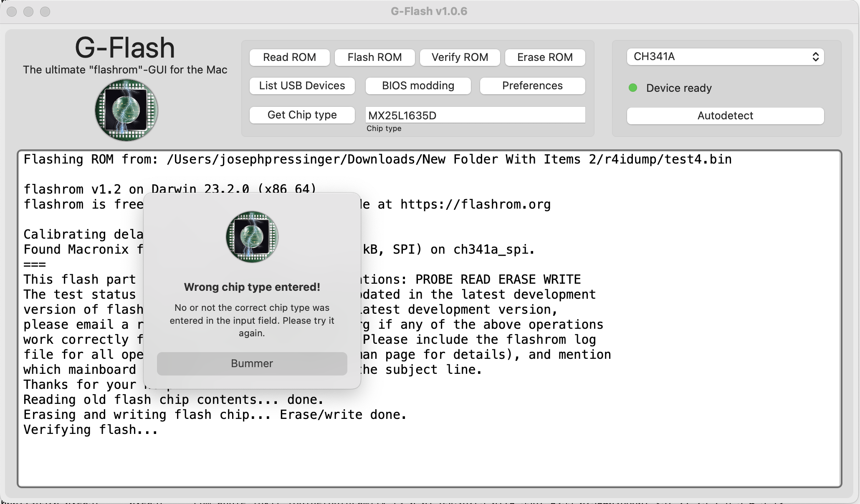Click the Get Chip type button
860x504 pixels.
302,115
